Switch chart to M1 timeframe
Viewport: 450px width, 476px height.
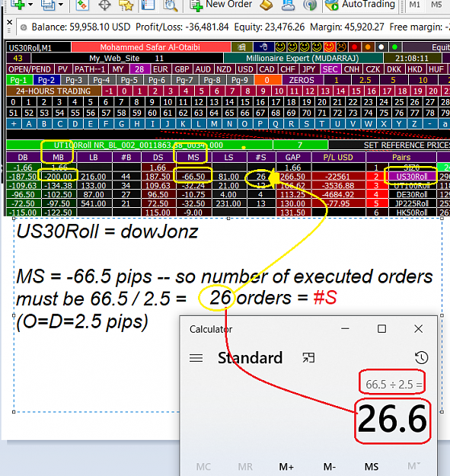[x=414, y=5]
